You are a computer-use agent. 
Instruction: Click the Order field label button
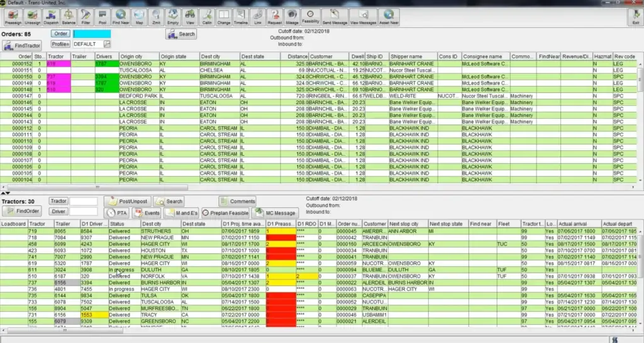click(61, 34)
